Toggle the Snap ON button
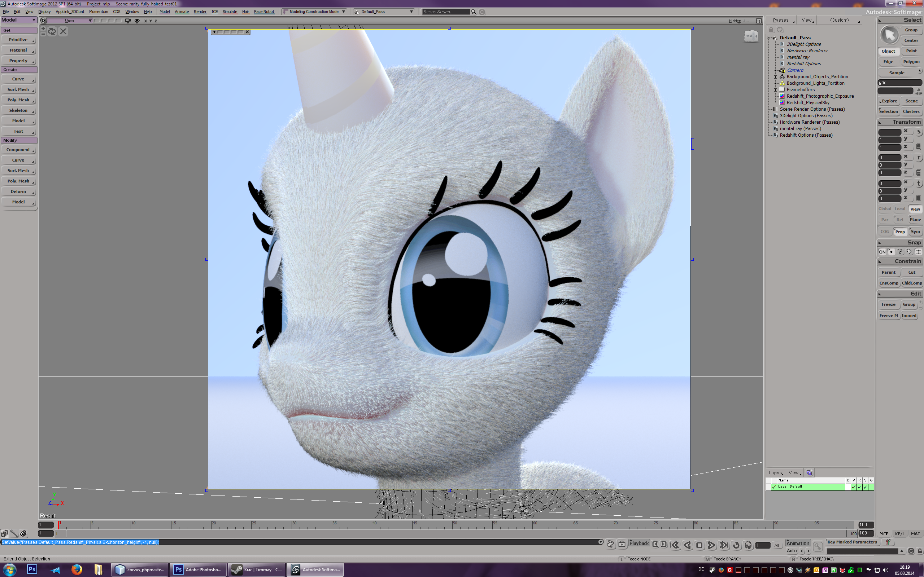This screenshot has height=577, width=924. tap(882, 252)
